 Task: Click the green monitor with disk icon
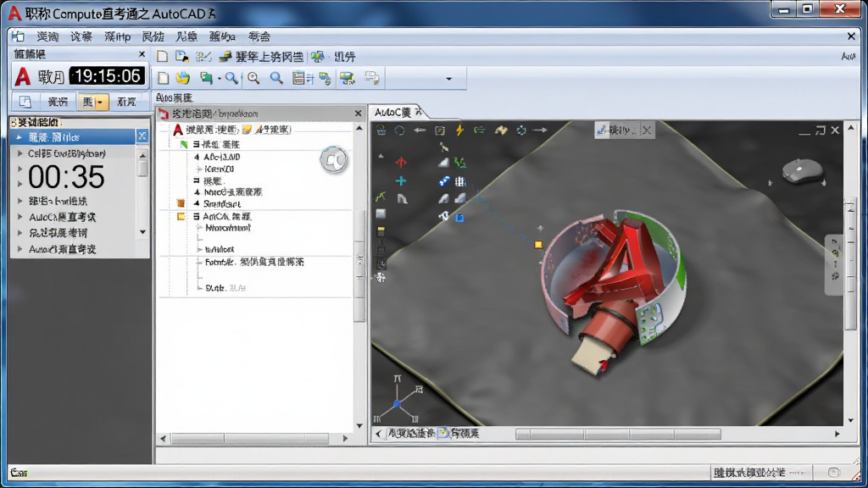tap(348, 78)
